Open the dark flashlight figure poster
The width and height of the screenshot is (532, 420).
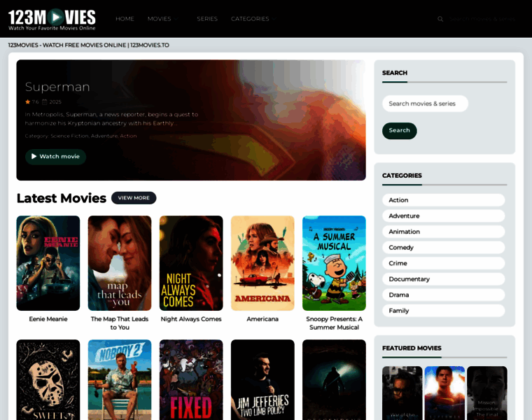[334, 379]
